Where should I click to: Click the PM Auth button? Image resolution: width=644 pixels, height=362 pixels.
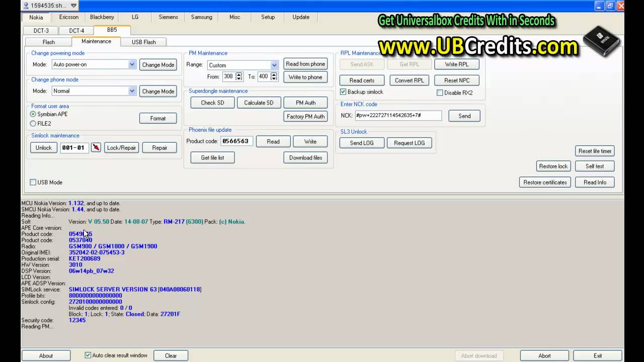coord(305,103)
